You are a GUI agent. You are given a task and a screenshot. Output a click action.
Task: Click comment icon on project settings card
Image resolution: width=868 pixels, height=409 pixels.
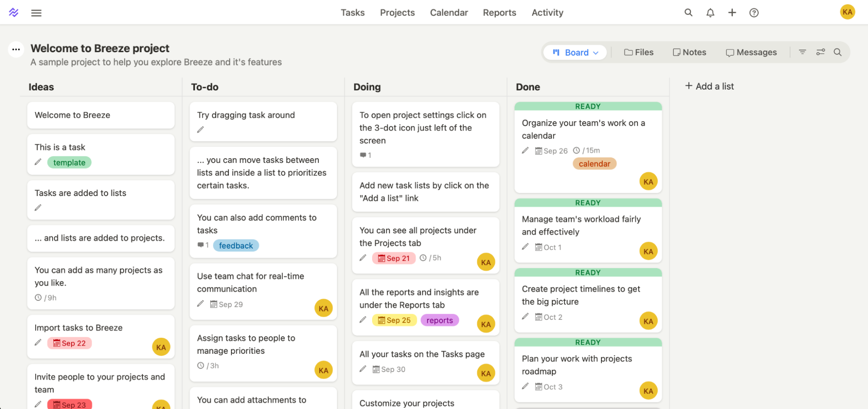(363, 155)
